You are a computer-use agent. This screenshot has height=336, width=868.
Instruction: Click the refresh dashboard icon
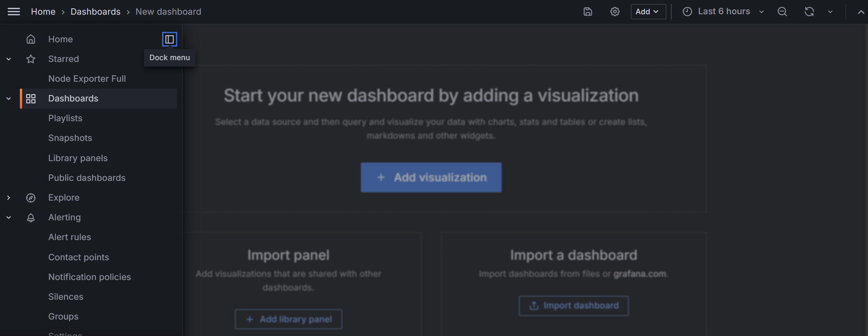pos(809,11)
